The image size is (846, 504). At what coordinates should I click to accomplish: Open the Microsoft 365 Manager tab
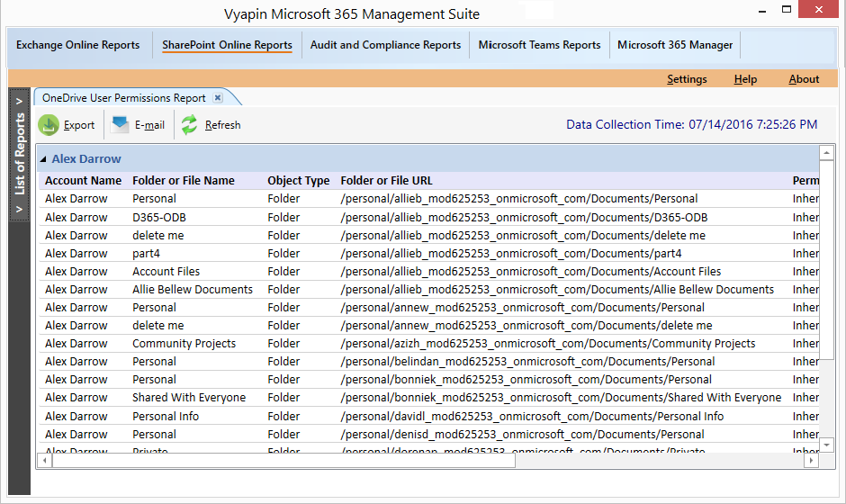pos(675,45)
